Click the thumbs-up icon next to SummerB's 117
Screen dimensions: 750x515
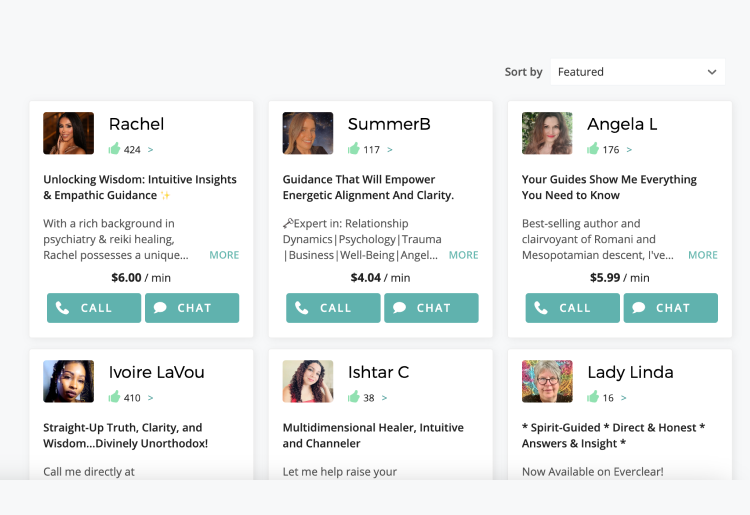[x=354, y=149]
